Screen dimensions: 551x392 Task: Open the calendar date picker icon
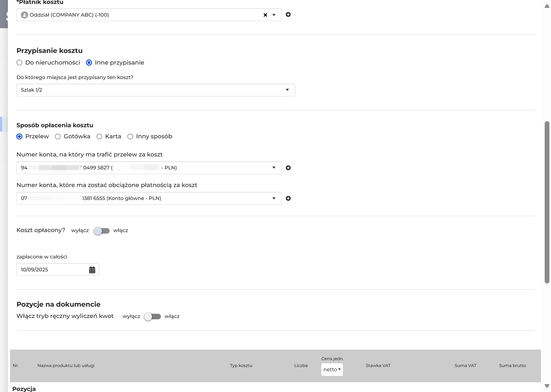(92, 270)
